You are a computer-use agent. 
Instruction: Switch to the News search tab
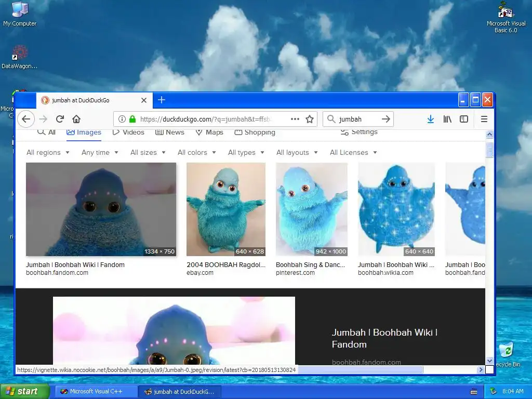tap(170, 132)
